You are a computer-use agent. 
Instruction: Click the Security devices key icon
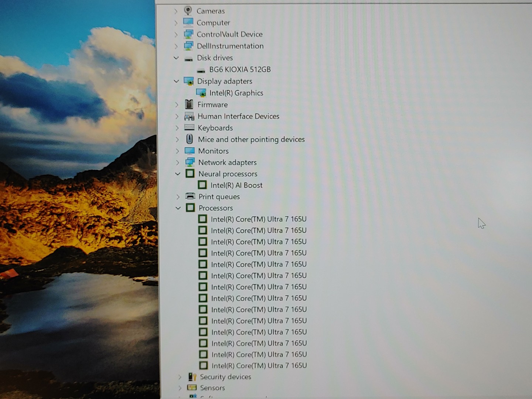coord(192,377)
